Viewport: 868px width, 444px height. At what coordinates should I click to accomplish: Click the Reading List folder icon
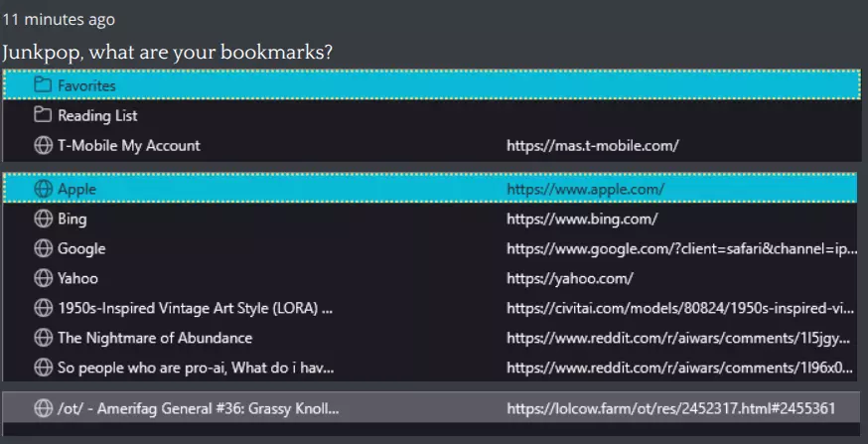coord(43,114)
